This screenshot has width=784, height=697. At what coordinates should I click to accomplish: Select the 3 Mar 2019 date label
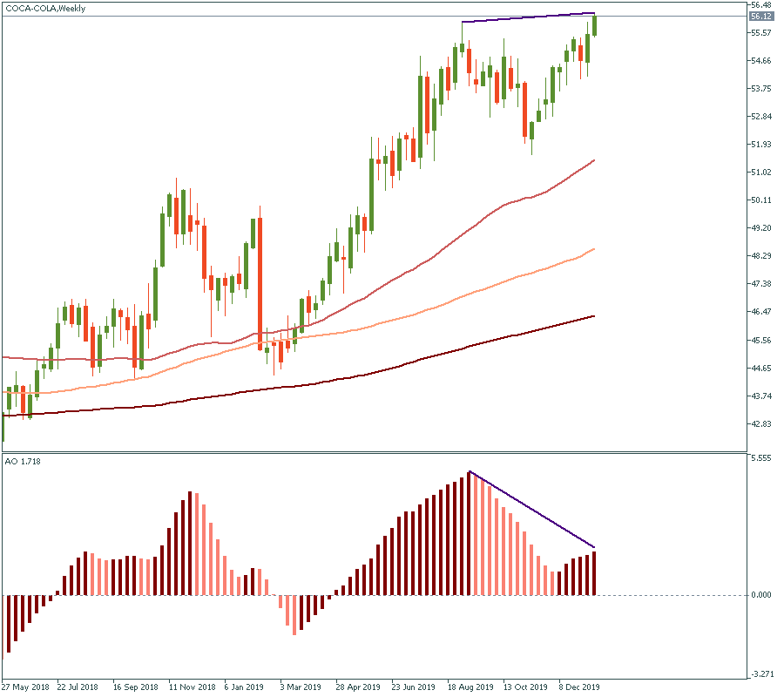[x=303, y=686]
